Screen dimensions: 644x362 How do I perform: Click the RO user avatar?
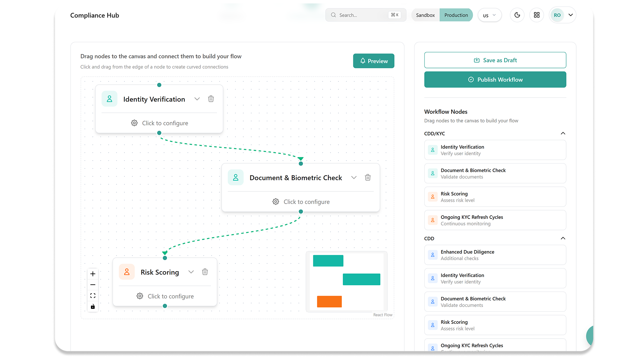coord(557,15)
